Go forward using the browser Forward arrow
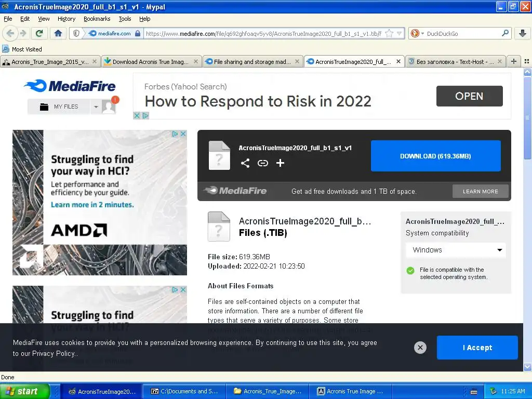The image size is (532, 399). (x=23, y=33)
